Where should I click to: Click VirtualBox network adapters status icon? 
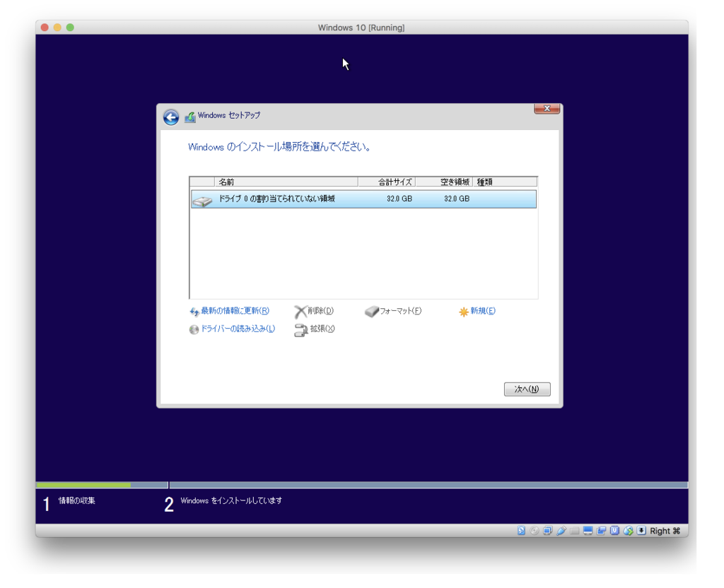[548, 531]
